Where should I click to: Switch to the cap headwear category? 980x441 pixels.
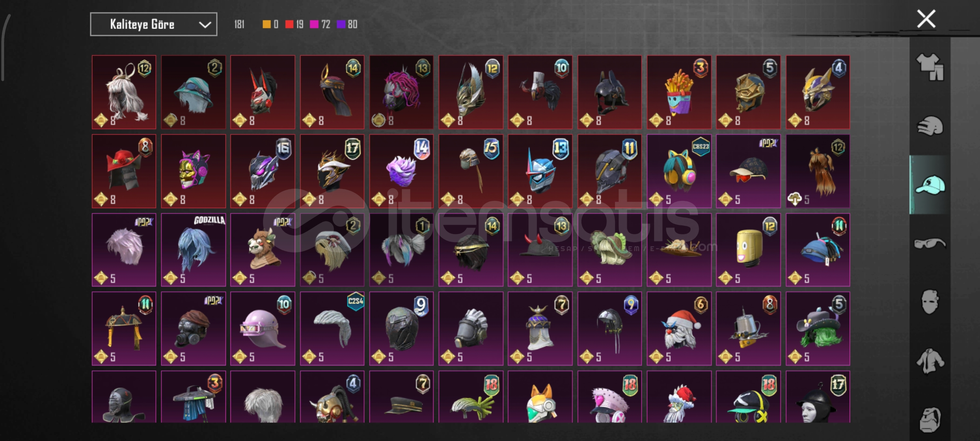pyautogui.click(x=930, y=185)
